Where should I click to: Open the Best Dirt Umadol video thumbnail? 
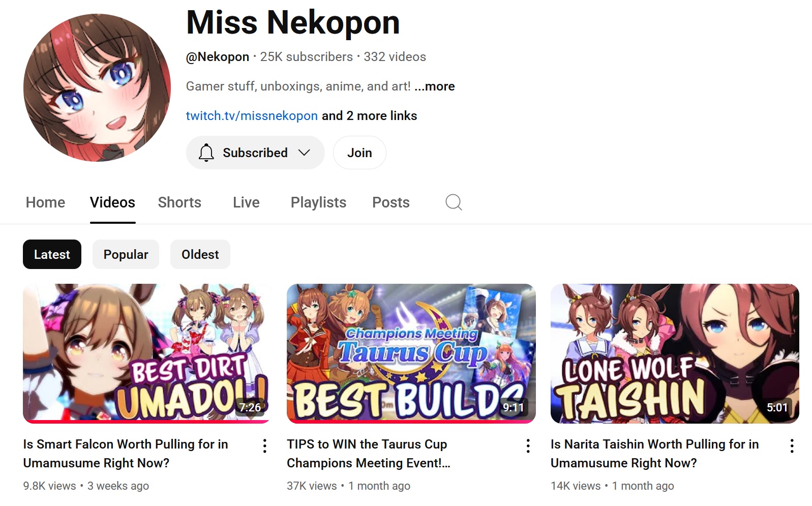pos(146,353)
